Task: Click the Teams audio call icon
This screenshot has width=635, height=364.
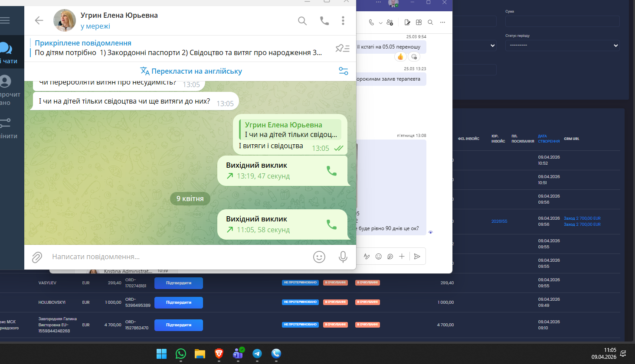Action: (371, 22)
